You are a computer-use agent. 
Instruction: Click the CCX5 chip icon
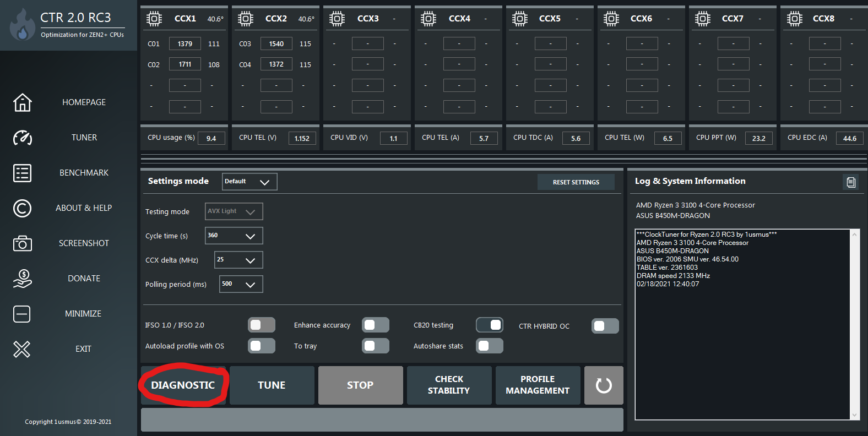click(x=520, y=19)
